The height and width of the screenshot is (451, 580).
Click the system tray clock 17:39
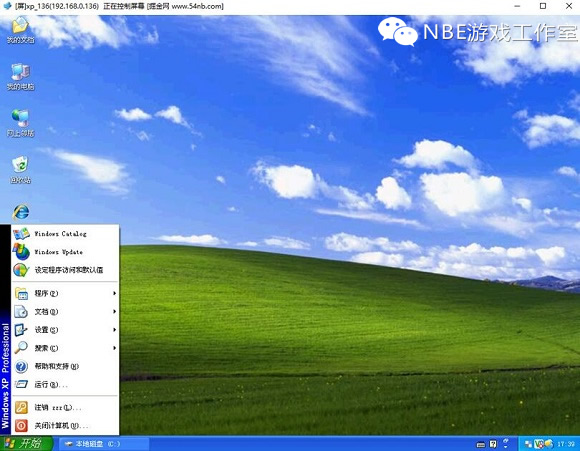pos(566,444)
